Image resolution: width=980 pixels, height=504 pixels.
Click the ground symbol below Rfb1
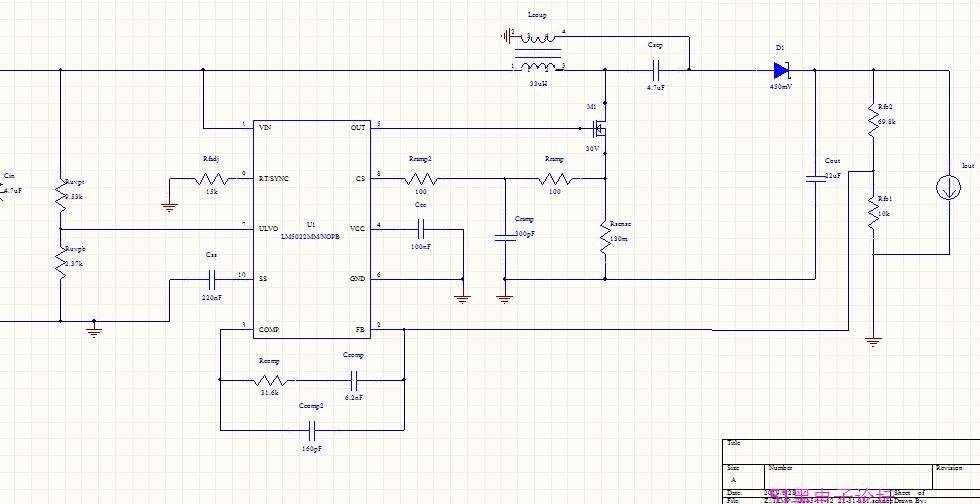point(873,341)
